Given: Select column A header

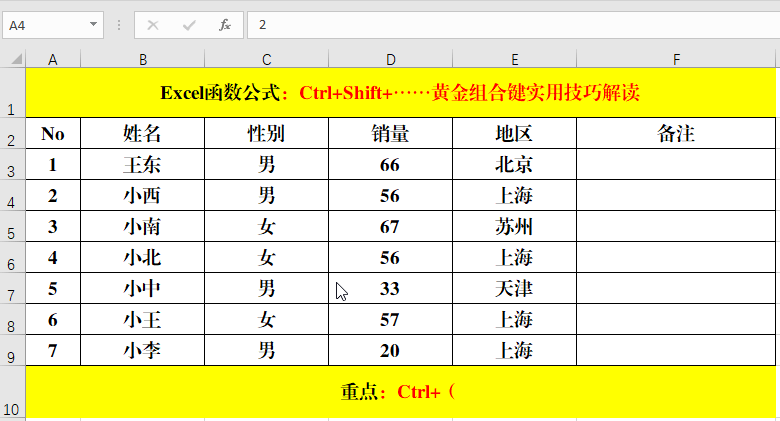Looking at the screenshot, I should tap(53, 60).
